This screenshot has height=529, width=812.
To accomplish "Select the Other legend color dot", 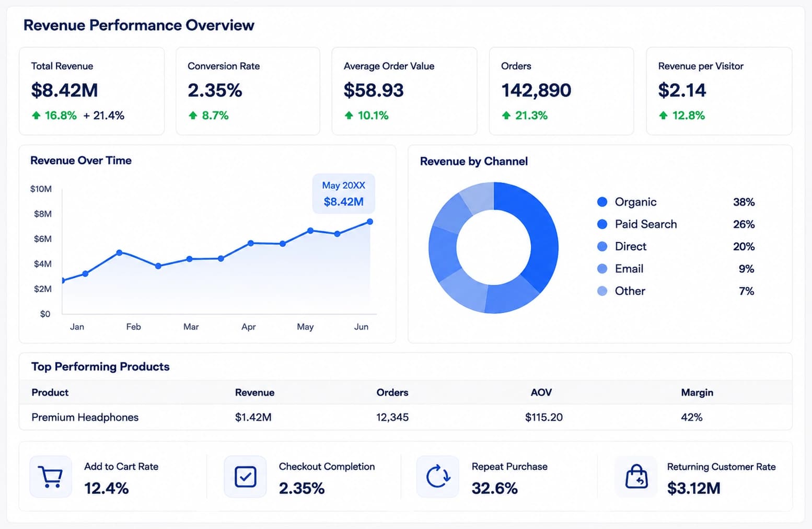I will click(x=602, y=291).
